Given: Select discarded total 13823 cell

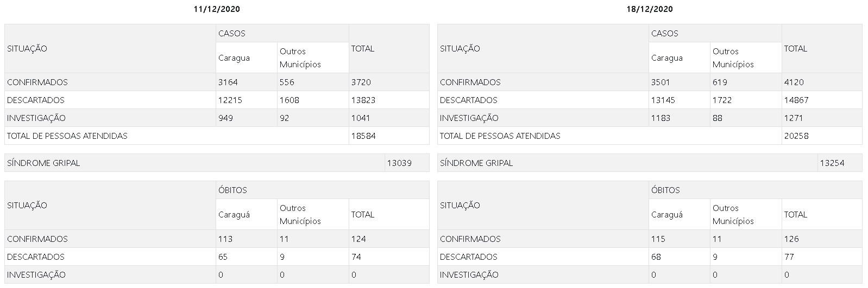Looking at the screenshot, I should point(389,100).
